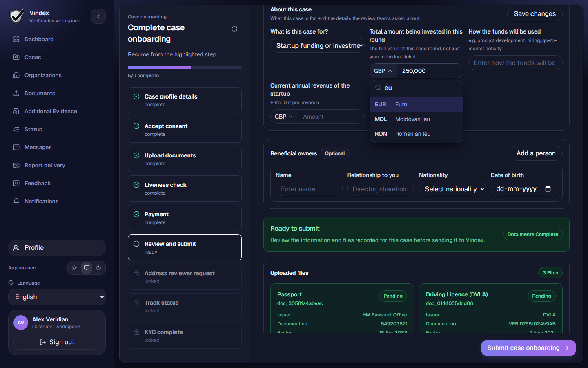588x368 pixels.
Task: Open the Feedback page
Action: coord(57,183)
